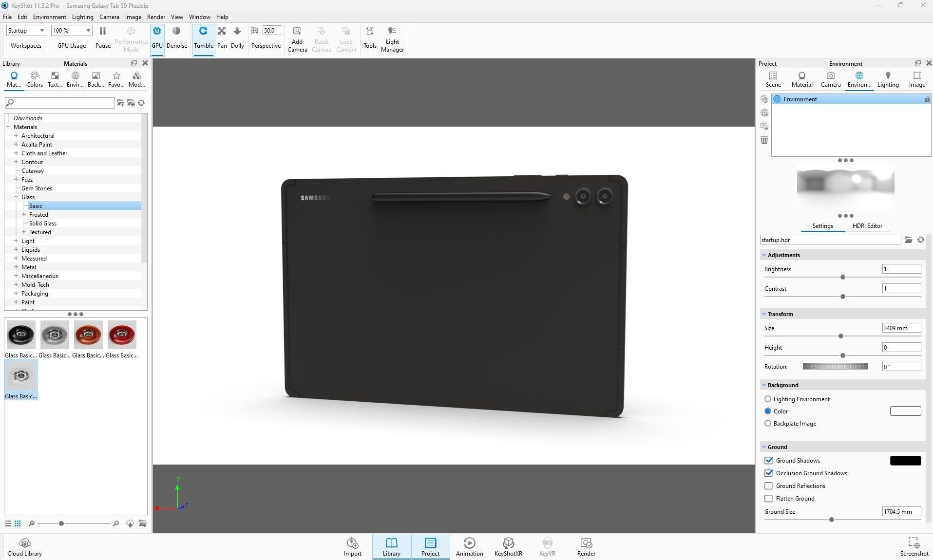The height and width of the screenshot is (560, 933).
Task: Open the Colors library tab
Action: [34, 79]
